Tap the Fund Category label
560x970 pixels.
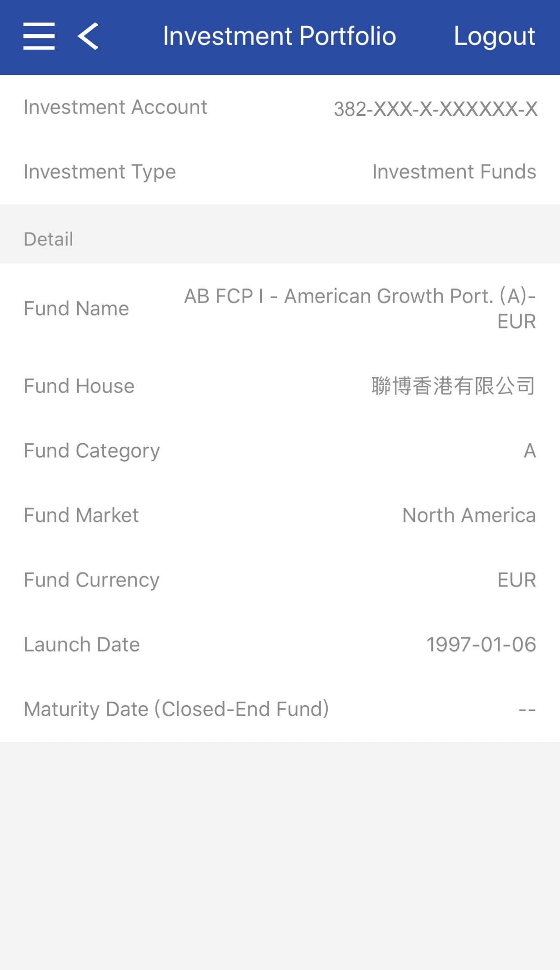92,451
